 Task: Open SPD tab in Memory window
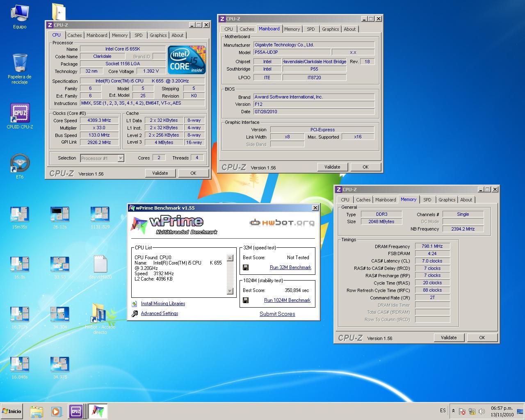click(x=427, y=200)
